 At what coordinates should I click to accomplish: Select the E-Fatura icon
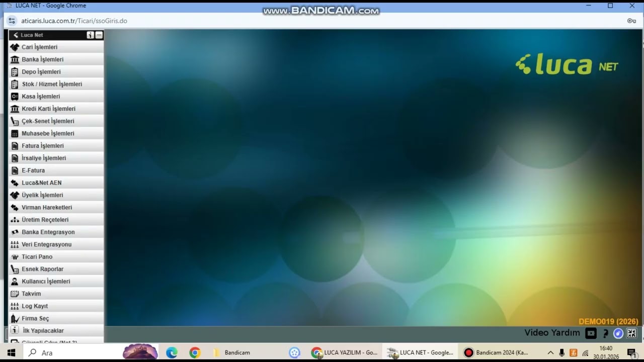[15, 170]
